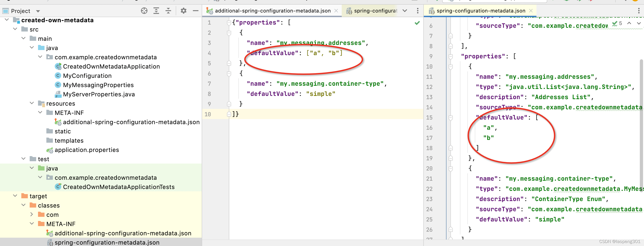
Task: Fold the properties array at line 1
Action: 229,23
